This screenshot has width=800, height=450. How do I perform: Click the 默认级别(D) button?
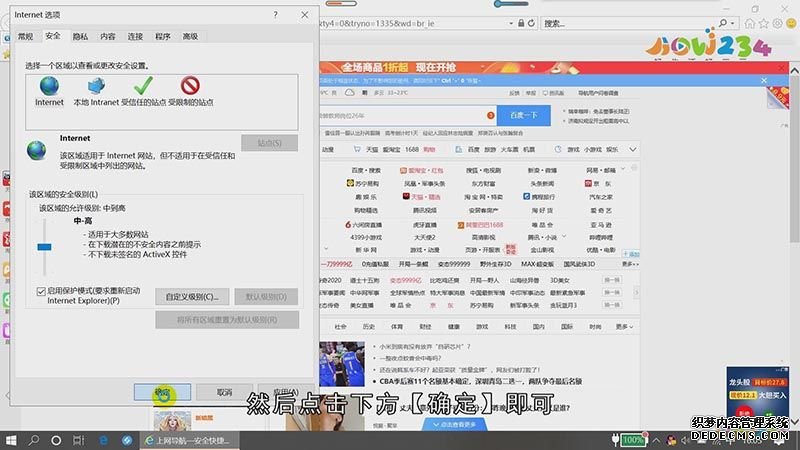(x=266, y=296)
